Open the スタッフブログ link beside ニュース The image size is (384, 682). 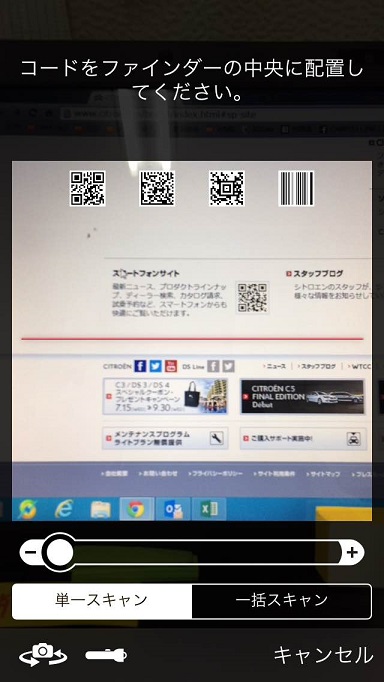tap(316, 367)
